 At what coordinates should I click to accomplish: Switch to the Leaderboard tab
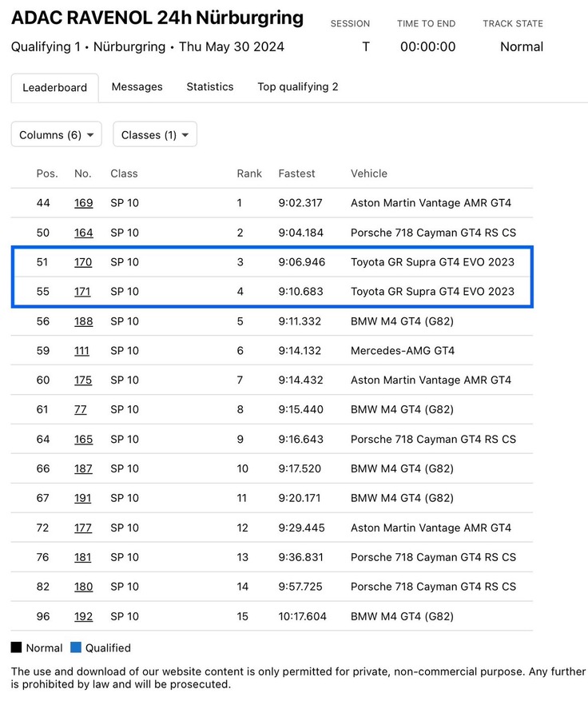click(x=54, y=87)
